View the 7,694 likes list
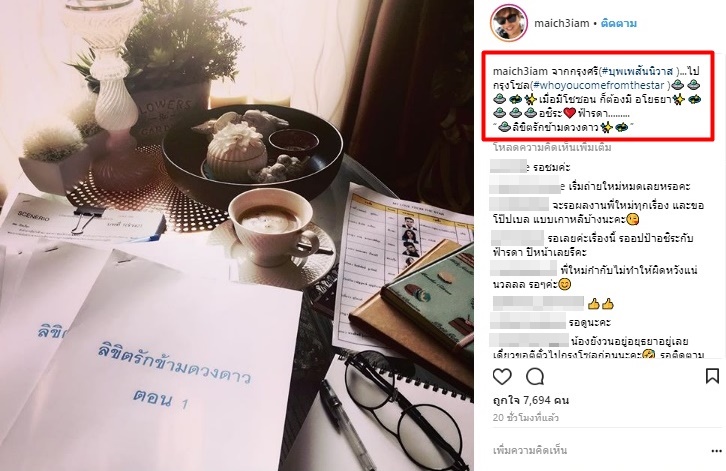The width and height of the screenshot is (726, 471). pos(531,400)
